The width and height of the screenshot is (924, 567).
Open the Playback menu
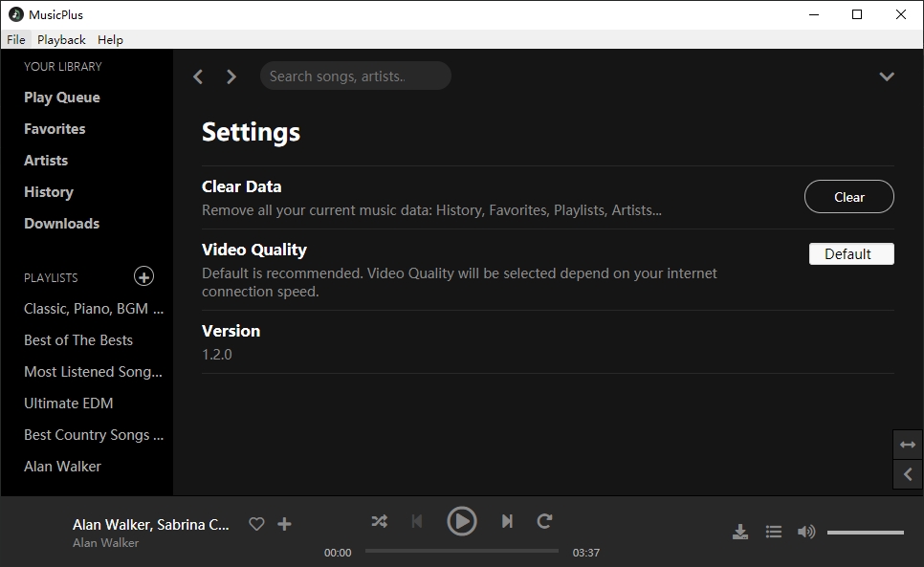61,40
